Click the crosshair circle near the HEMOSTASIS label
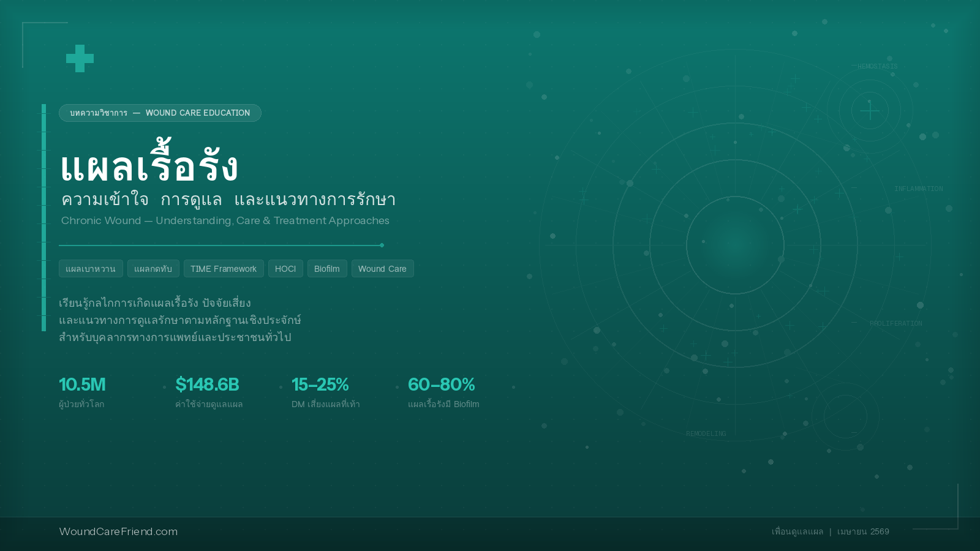This screenshot has height=551, width=980. point(869,111)
